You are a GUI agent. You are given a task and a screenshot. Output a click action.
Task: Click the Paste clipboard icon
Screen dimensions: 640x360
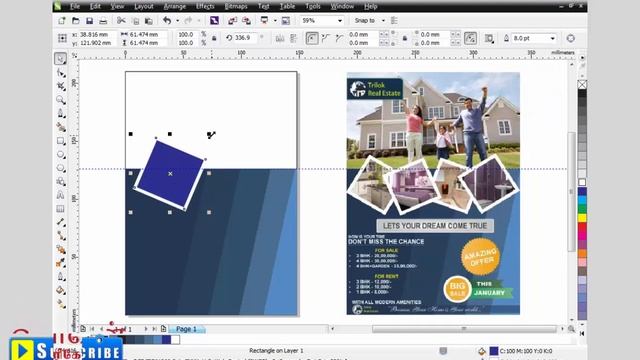click(149, 21)
